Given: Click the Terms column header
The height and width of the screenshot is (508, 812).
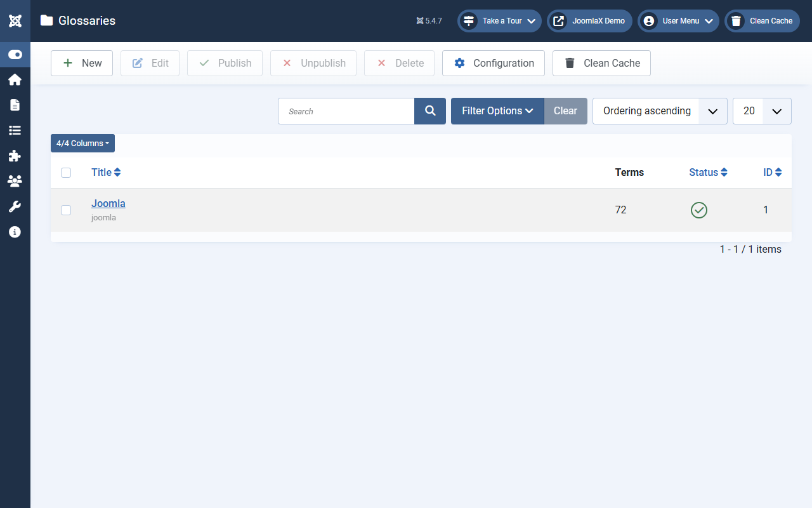Looking at the screenshot, I should [629, 173].
